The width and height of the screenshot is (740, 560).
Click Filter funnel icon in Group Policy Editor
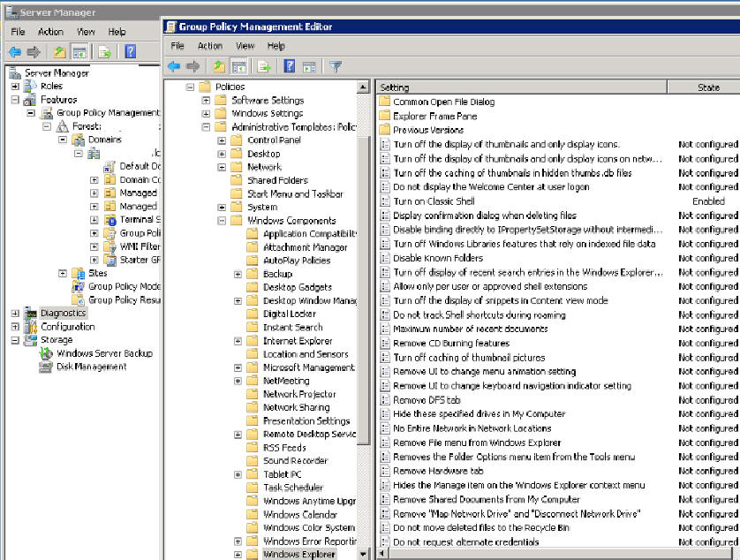(336, 66)
